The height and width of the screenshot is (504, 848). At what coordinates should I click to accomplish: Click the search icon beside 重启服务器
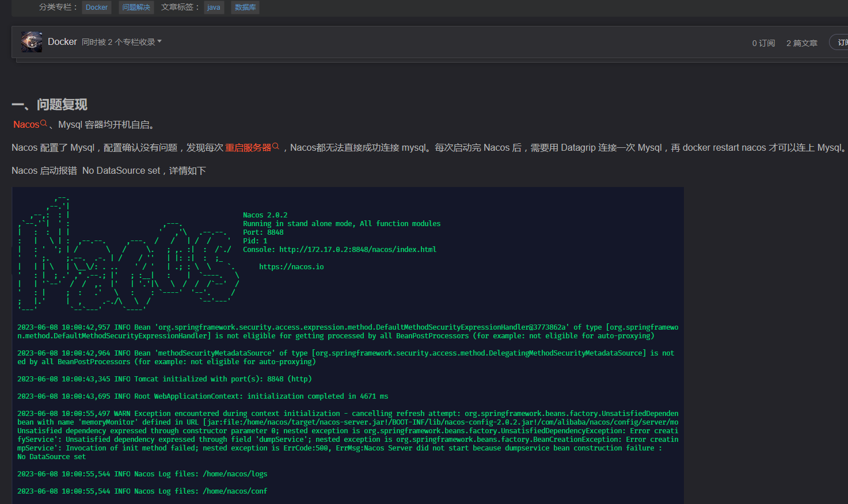tap(276, 147)
